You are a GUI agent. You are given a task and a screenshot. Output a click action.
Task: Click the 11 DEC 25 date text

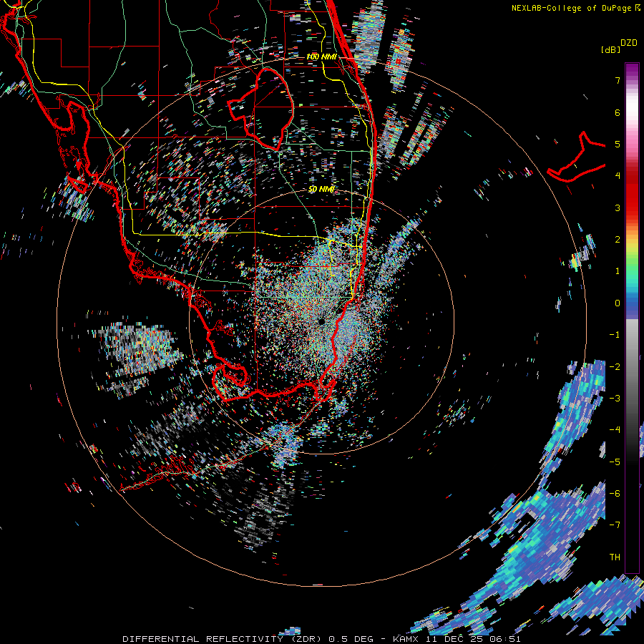pos(454,639)
